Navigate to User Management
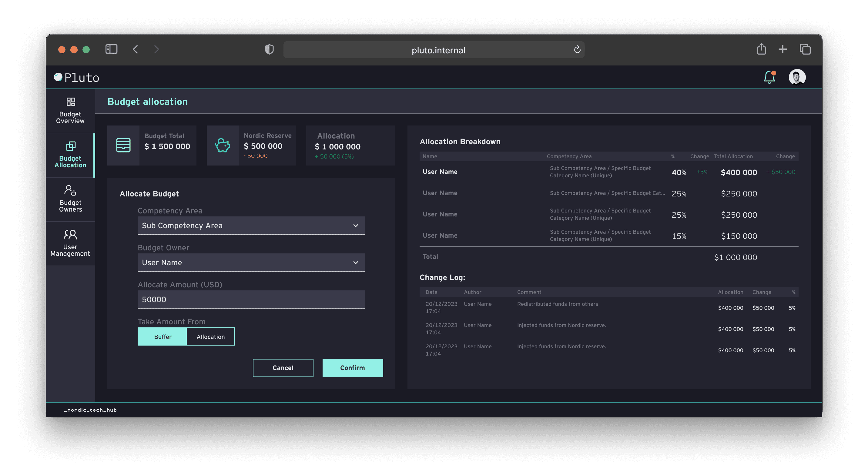 tap(70, 244)
